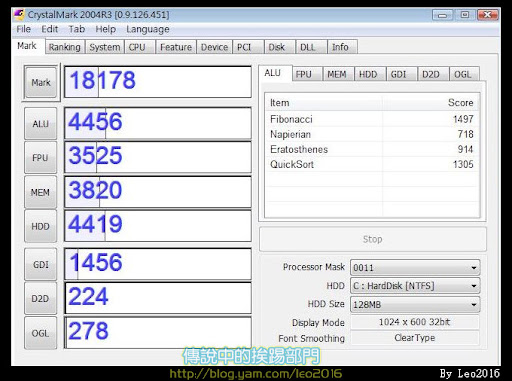Select the Fibonacci row in score list
This screenshot has width=512, height=381.
[372, 119]
